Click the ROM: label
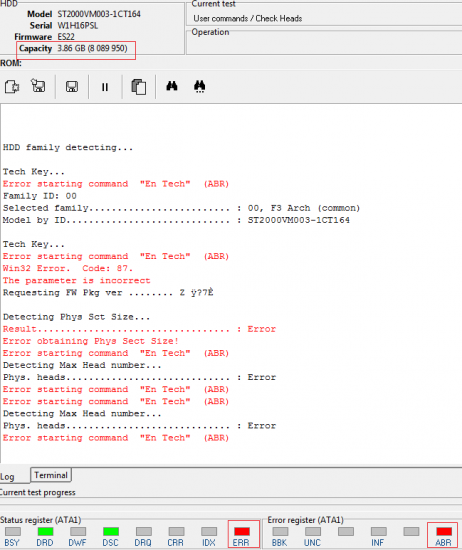 [x=11, y=63]
